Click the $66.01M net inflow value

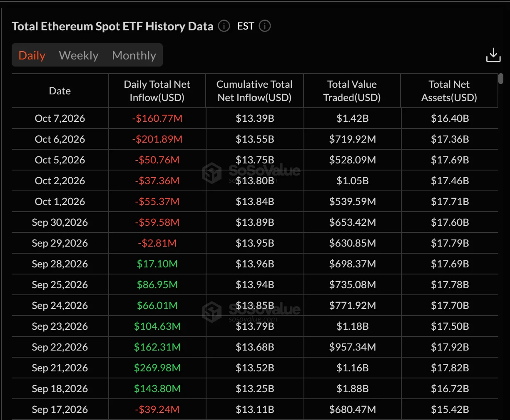pos(157,306)
